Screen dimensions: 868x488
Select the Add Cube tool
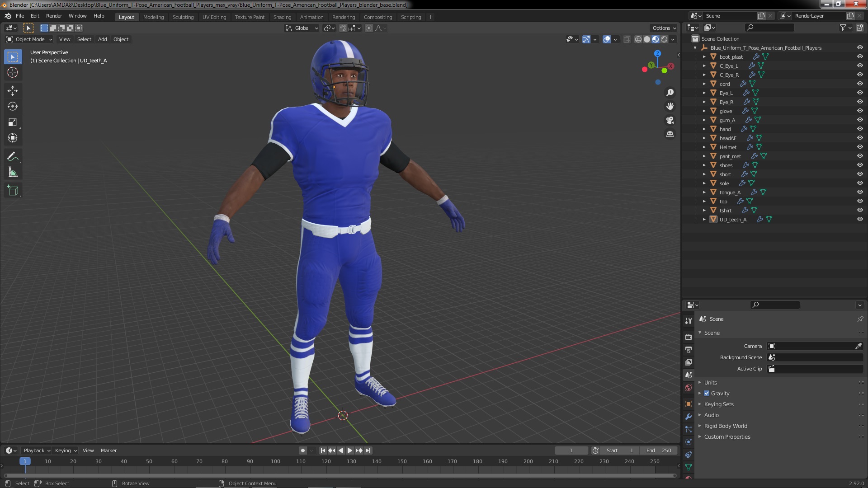tap(13, 191)
